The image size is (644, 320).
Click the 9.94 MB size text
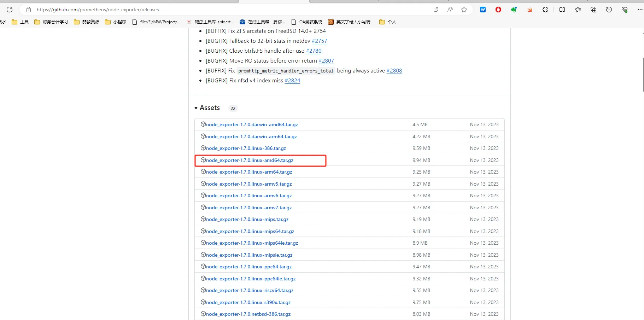pyautogui.click(x=421, y=160)
